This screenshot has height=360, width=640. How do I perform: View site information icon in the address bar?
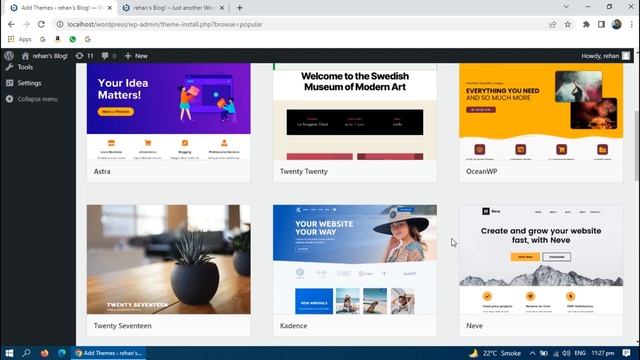coord(60,24)
